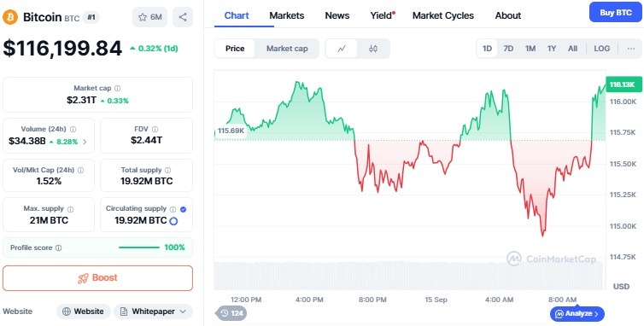
Task: Select the line chart icon
Action: [342, 49]
